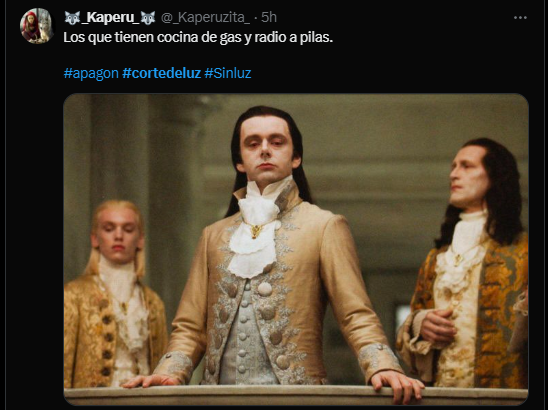Click the stone balustrade at the photo's bottom
Viewport: 548px width, 410px height.
[x=296, y=396]
